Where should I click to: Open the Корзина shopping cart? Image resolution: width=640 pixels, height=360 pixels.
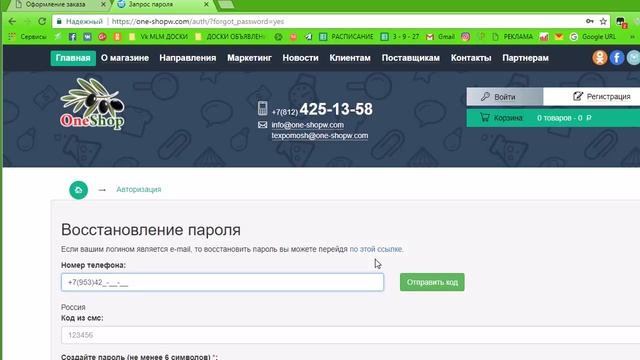click(553, 118)
